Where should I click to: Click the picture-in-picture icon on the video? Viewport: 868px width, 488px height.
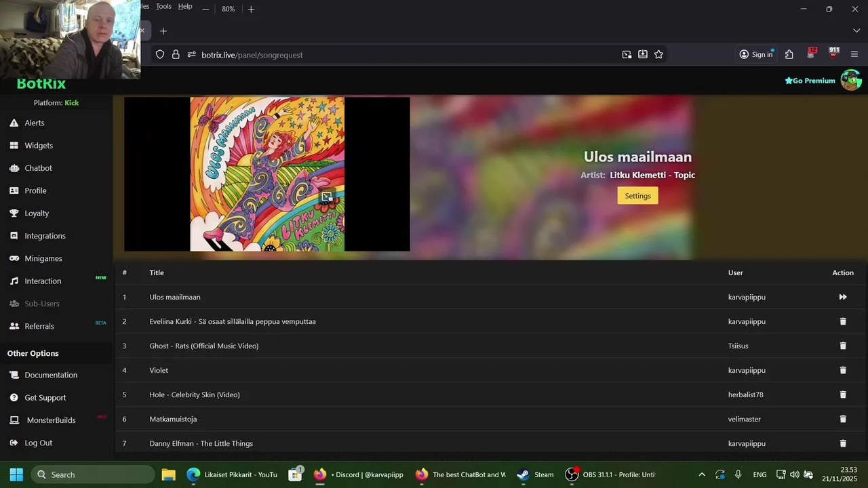click(326, 197)
